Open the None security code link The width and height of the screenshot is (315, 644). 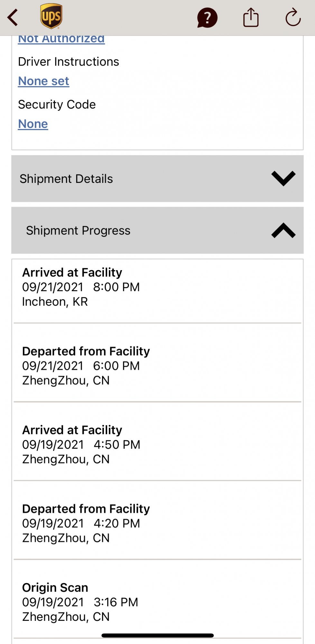[33, 124]
